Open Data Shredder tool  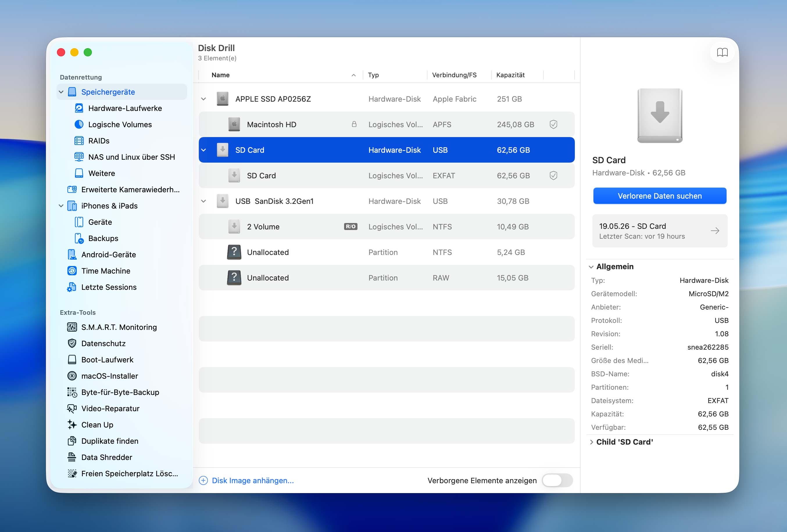pyautogui.click(x=107, y=457)
